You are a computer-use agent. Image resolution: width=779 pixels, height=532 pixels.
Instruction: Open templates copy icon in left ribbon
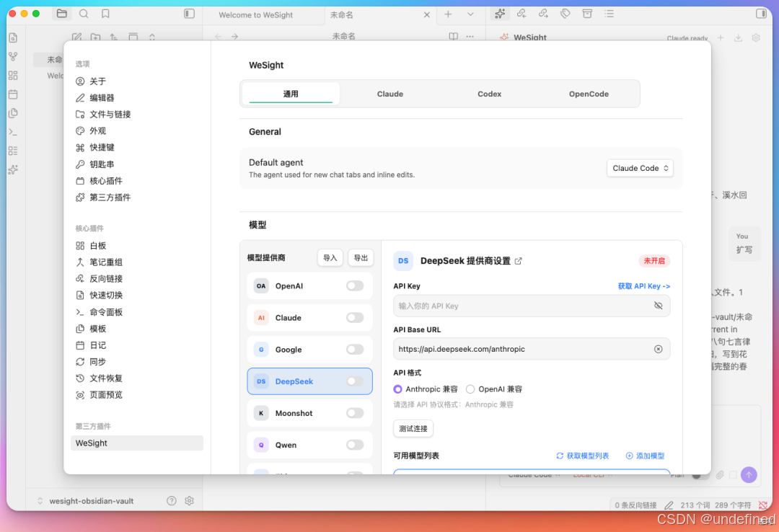[14, 113]
